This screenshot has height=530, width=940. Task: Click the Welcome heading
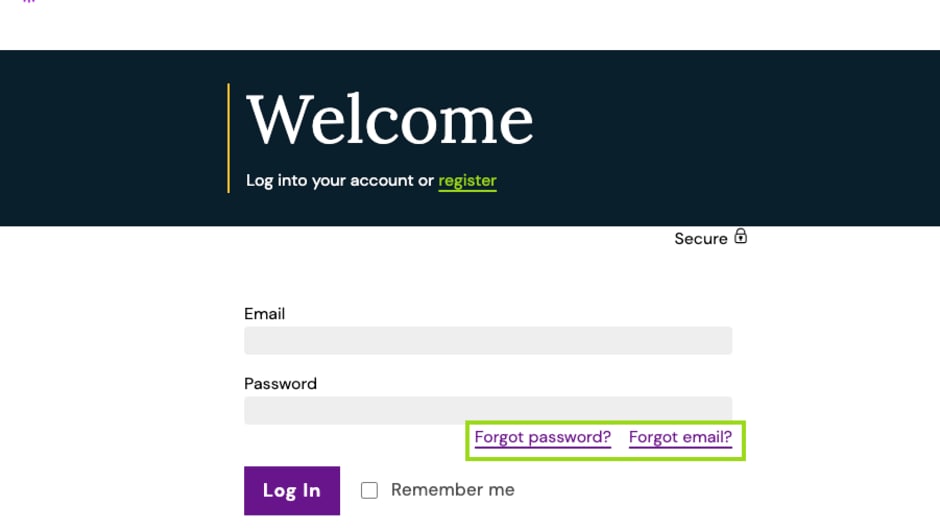(x=389, y=120)
